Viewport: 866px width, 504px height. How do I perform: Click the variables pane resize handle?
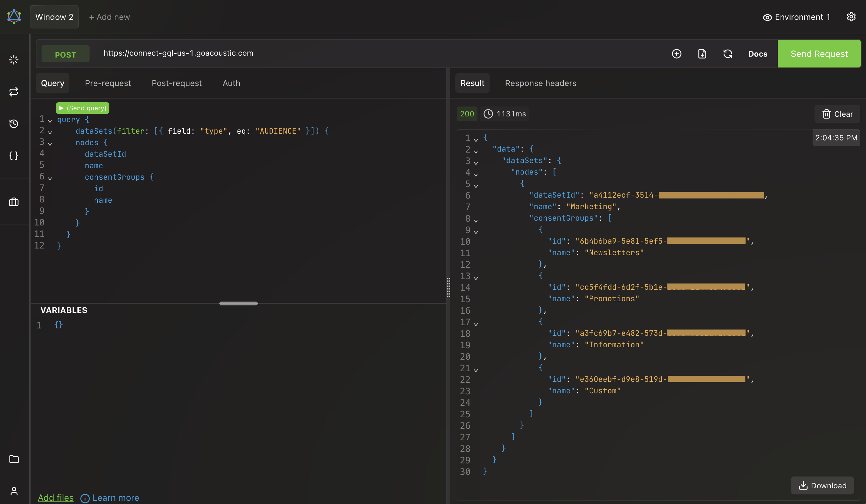[239, 303]
